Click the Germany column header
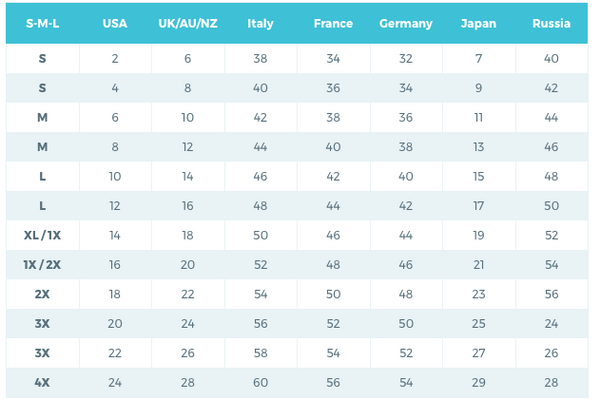This screenshot has height=400, width=600. 406,24
